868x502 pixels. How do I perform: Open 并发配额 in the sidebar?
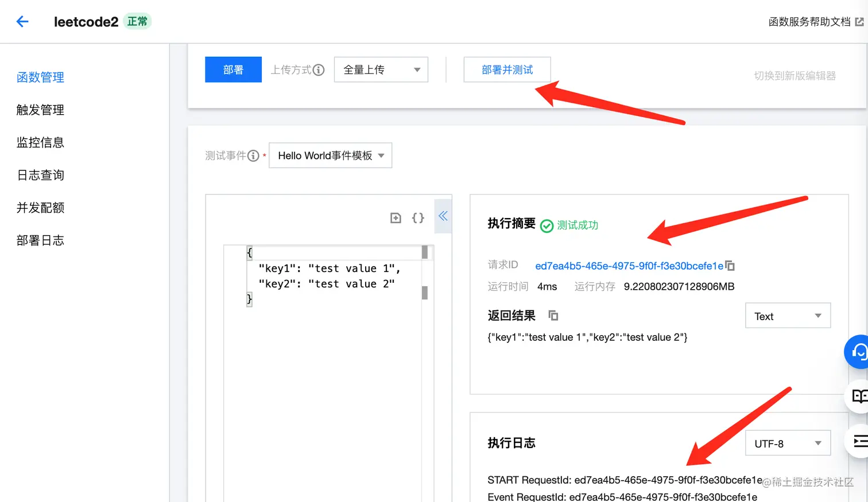pos(40,208)
